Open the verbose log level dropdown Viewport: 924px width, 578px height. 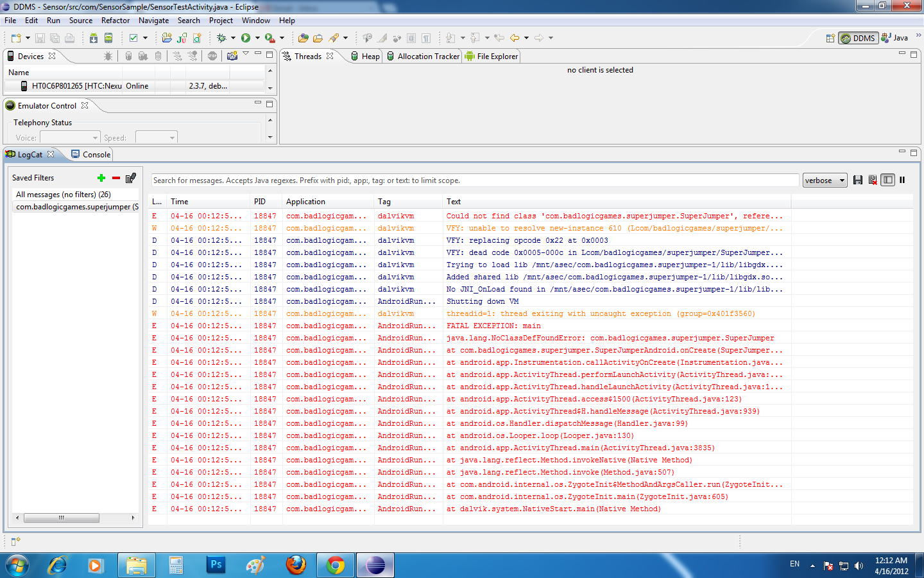825,180
